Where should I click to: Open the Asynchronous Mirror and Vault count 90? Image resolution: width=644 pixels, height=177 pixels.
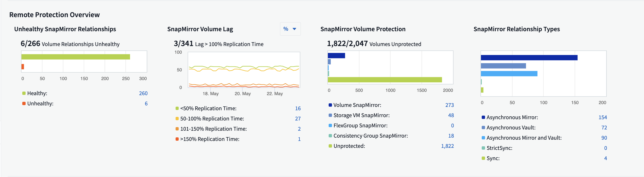[604, 138]
